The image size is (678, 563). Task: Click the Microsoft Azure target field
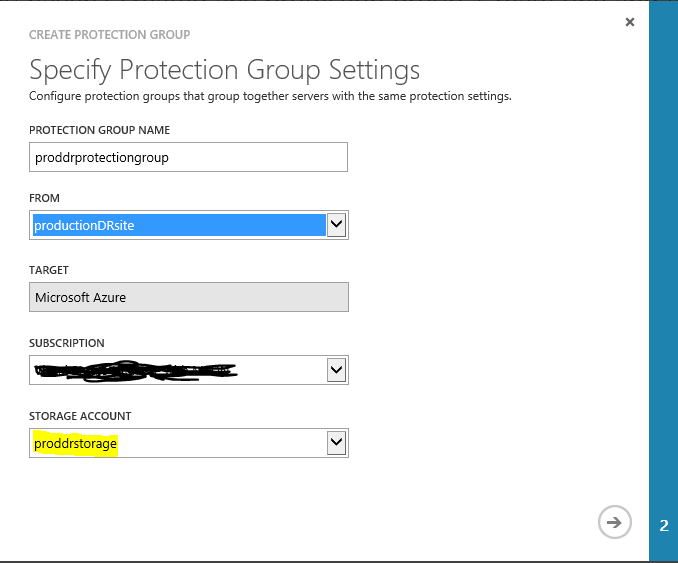pos(188,298)
